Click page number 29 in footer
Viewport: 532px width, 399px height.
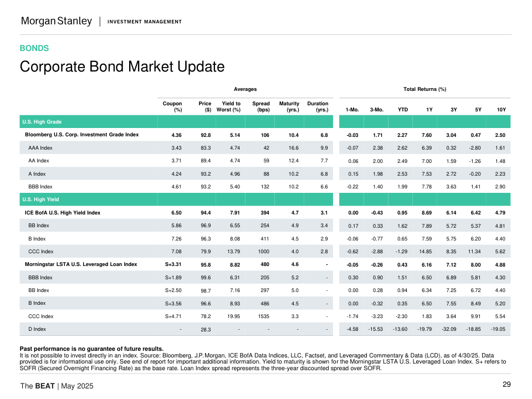(x=507, y=385)
